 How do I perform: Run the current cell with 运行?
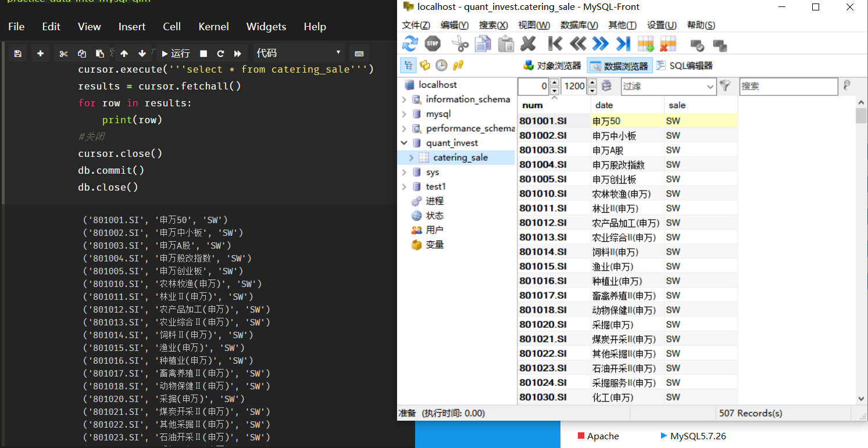[174, 53]
